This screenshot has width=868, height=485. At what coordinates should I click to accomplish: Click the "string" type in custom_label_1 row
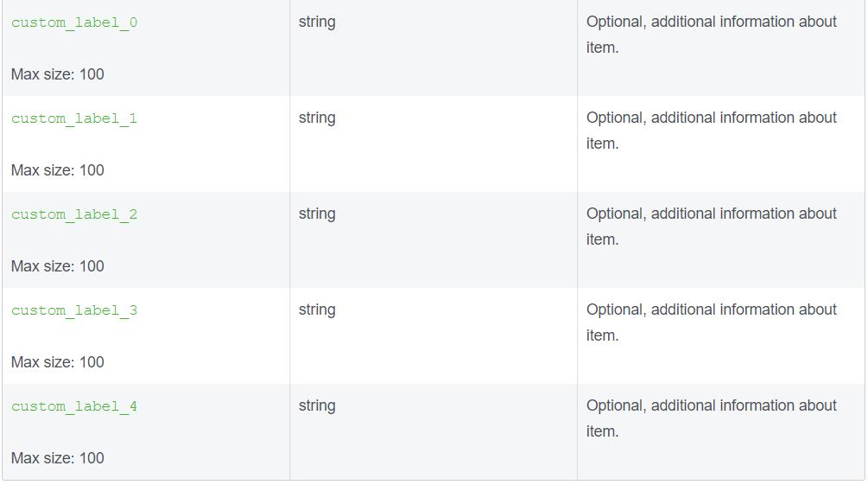point(317,118)
